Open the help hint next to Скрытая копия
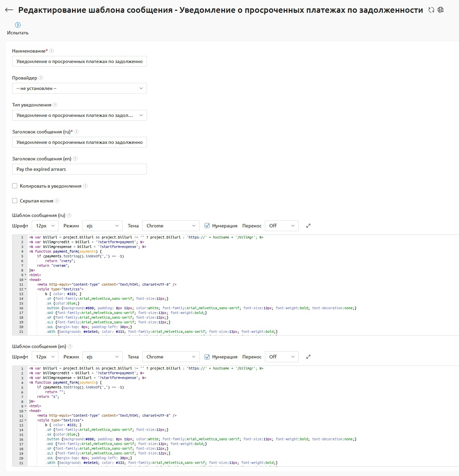Viewport: 459px width, 476px height. 57,201
